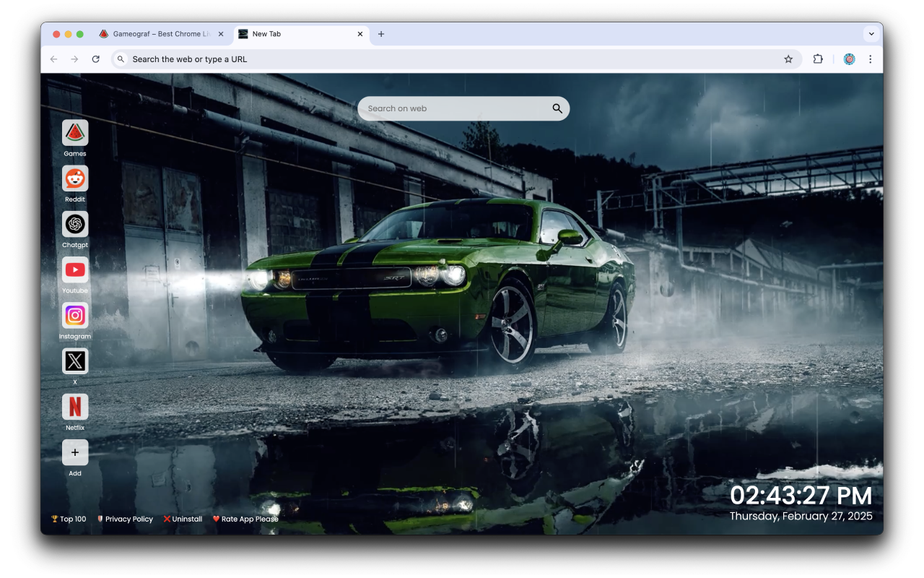
Task: Open Instagram from the shortcut list
Action: 75,316
